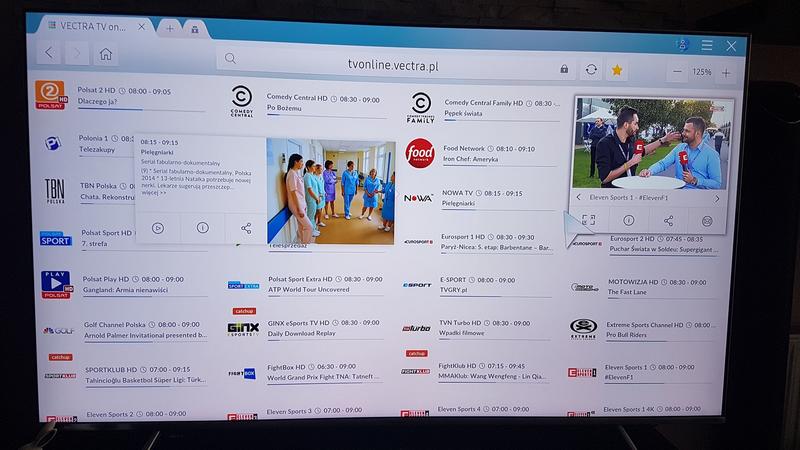Viewport: 800px width, 450px height.
Task: Open Extreme Sports 'Pro Bull Riders' entry
Action: pyautogui.click(x=661, y=330)
